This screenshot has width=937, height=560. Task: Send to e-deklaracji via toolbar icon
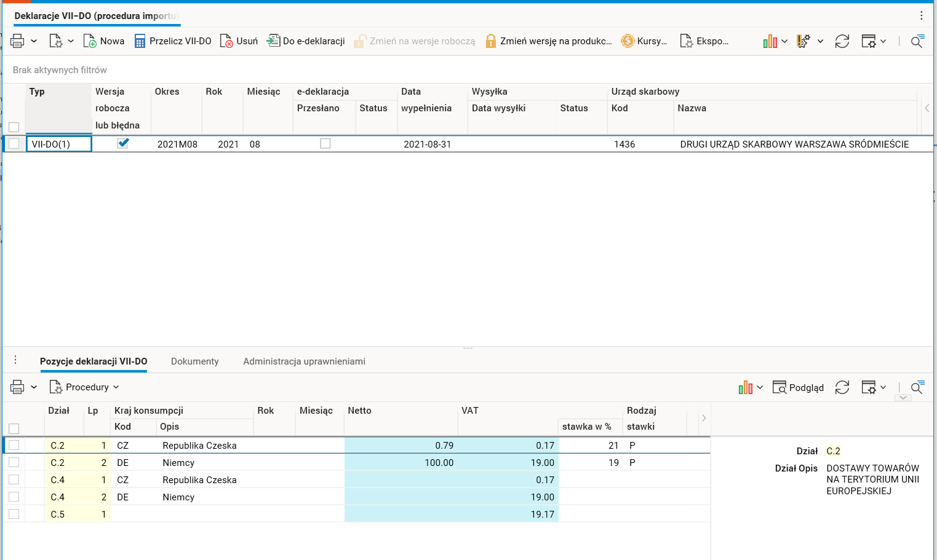click(273, 41)
